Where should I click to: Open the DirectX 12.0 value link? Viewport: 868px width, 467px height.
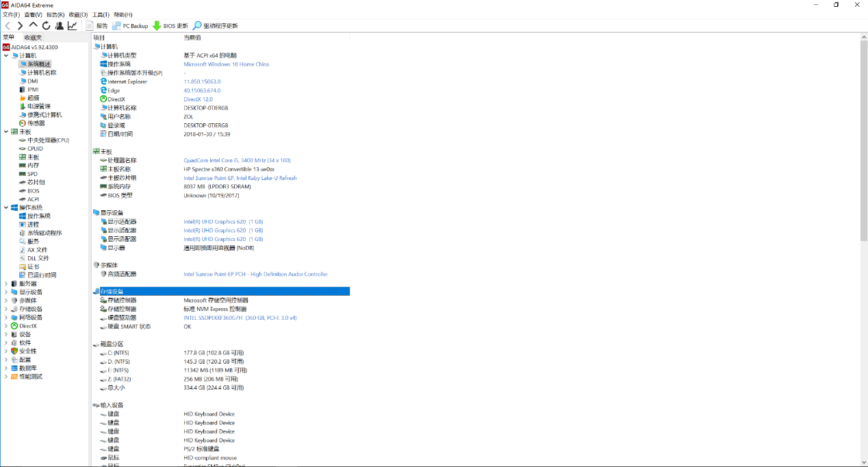tap(198, 99)
